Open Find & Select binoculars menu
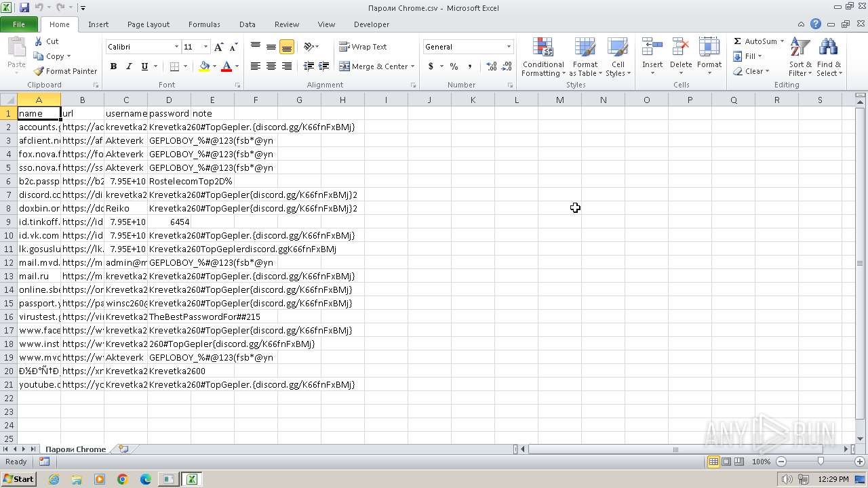Image resolution: width=868 pixels, height=488 pixels. (x=828, y=57)
